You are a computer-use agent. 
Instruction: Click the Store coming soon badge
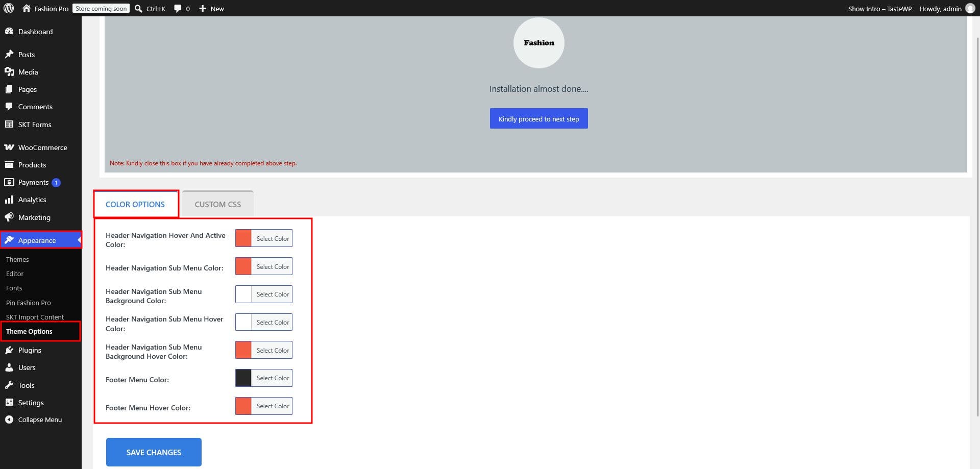(101, 8)
